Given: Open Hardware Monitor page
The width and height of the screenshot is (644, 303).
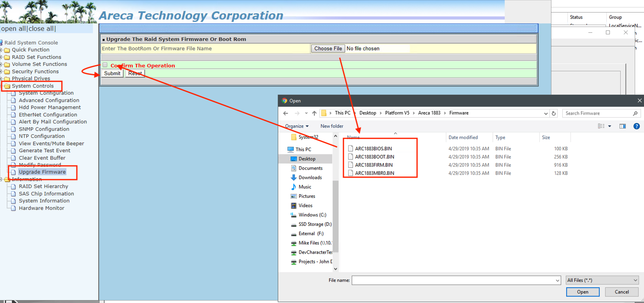Looking at the screenshot, I should [x=41, y=208].
